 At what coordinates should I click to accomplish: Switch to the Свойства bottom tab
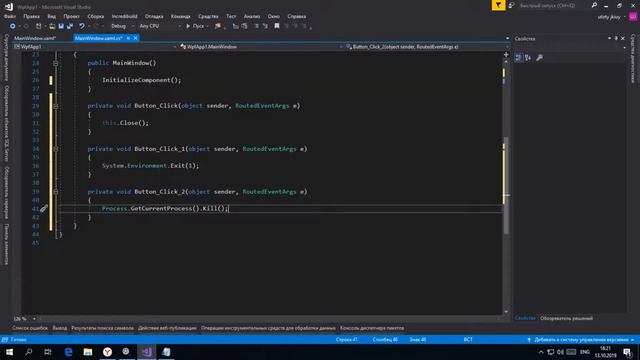point(525,318)
